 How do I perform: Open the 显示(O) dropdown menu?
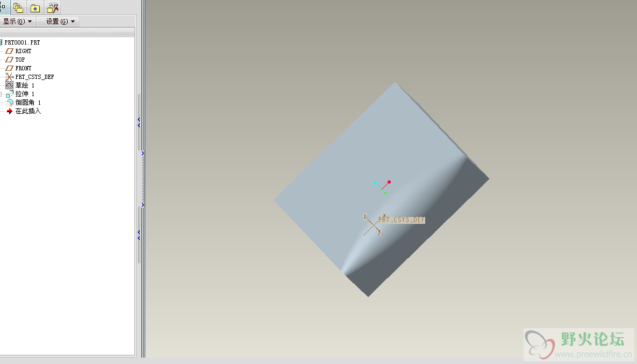click(x=17, y=21)
